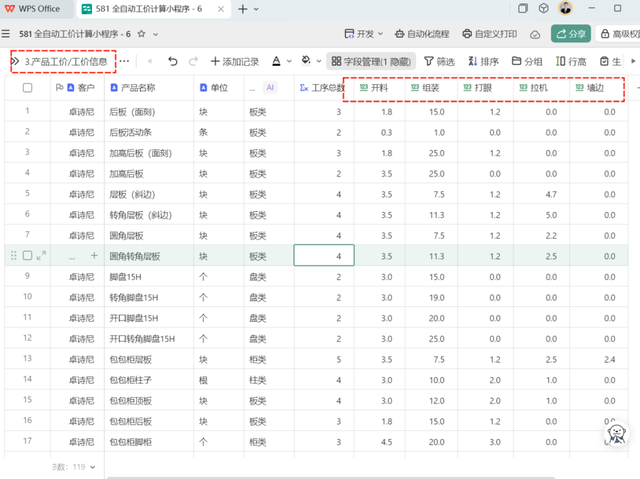Select the 3.产品工价/工价信息 sheet tab

tap(66, 62)
